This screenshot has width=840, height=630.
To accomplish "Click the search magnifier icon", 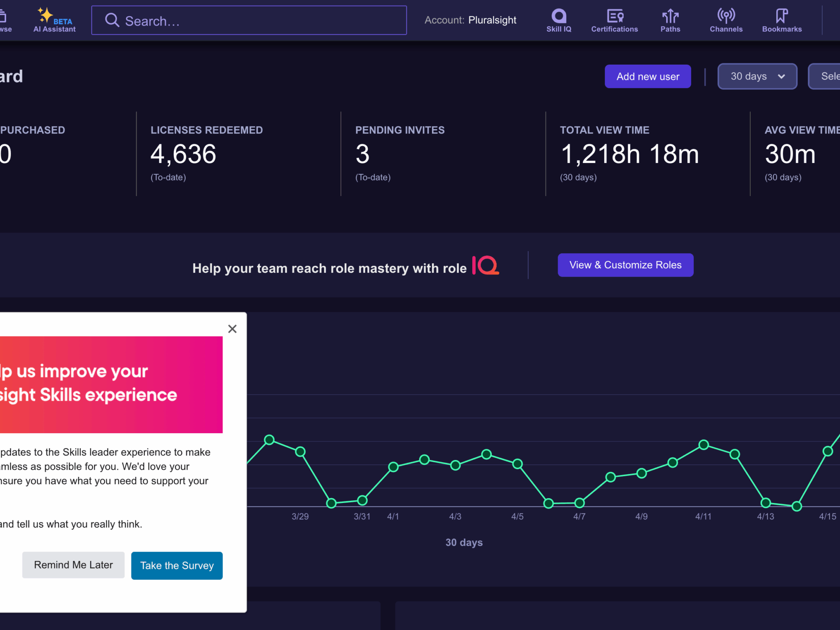I will [112, 20].
